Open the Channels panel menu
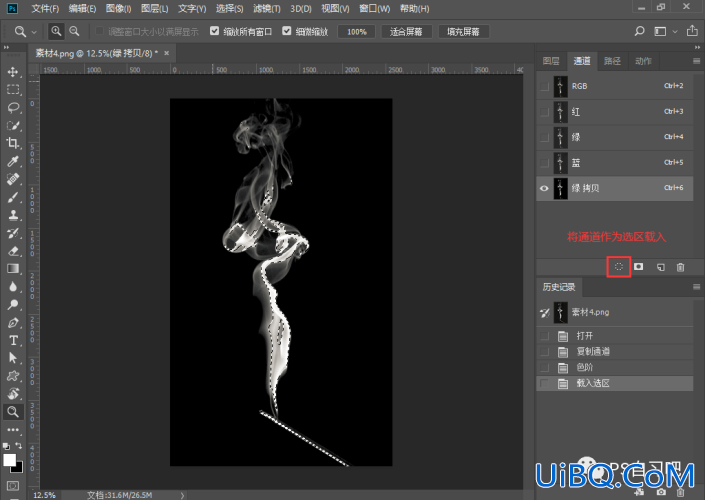The image size is (705, 500). (696, 61)
